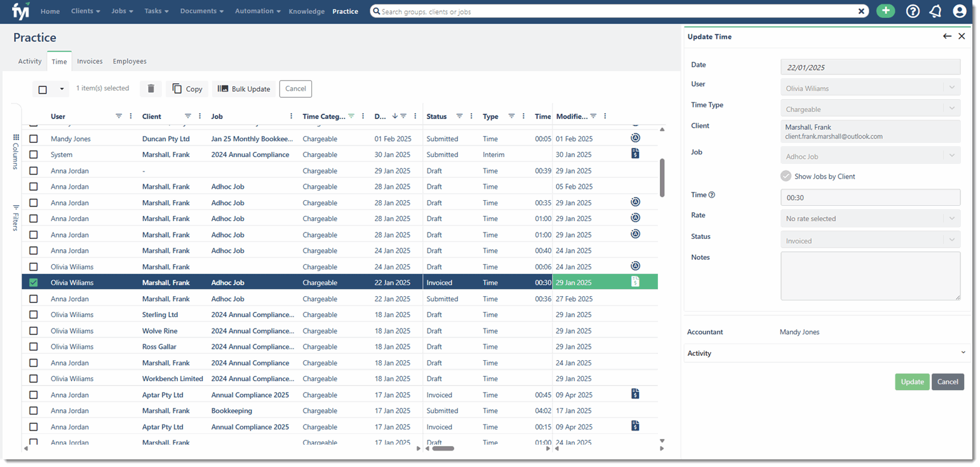
Task: Open the Clients menu dropdown
Action: click(x=86, y=11)
